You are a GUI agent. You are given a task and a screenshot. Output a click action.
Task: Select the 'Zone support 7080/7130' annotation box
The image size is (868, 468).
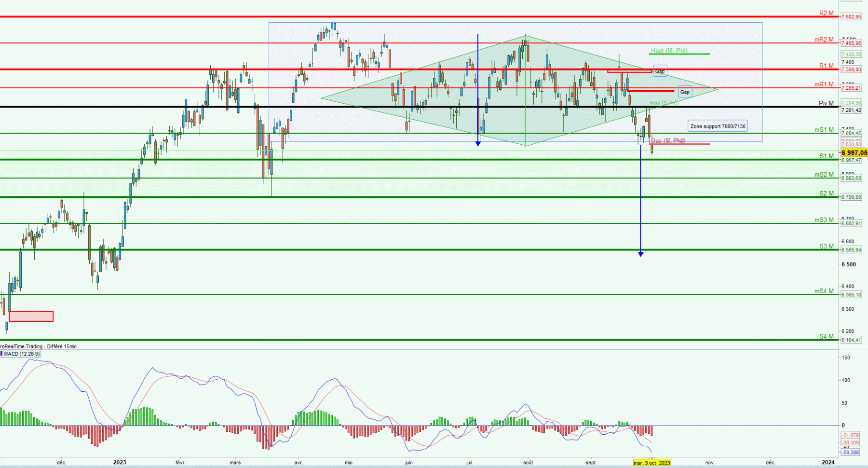(718, 126)
